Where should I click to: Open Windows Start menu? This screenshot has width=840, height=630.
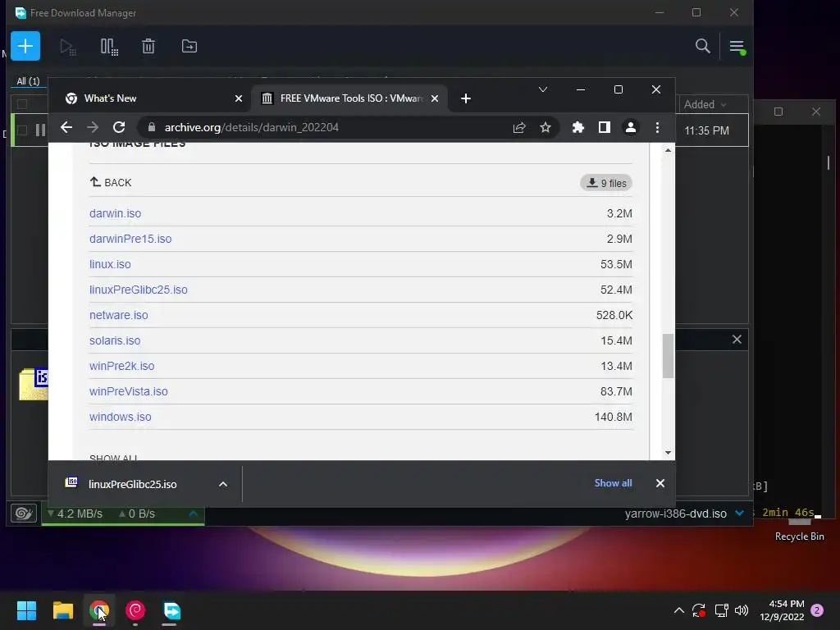tap(26, 610)
